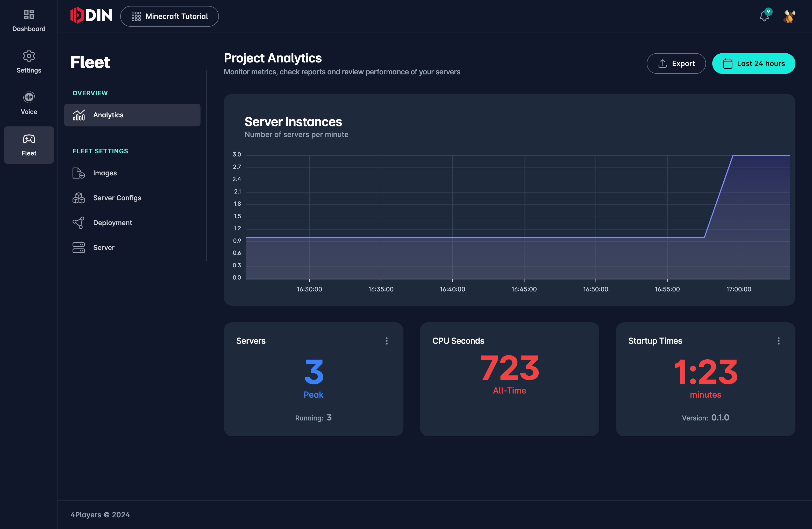
Task: Click the calendar icon on date range
Action: [727, 64]
